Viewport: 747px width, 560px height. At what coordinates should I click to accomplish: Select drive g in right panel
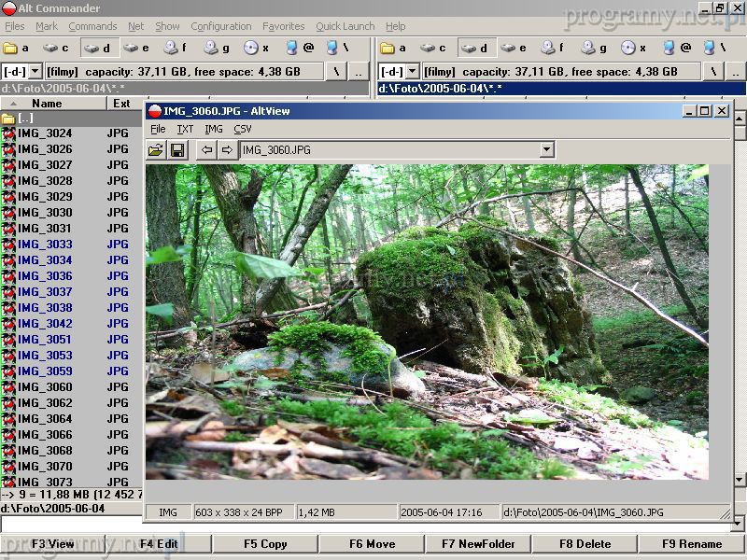[594, 48]
